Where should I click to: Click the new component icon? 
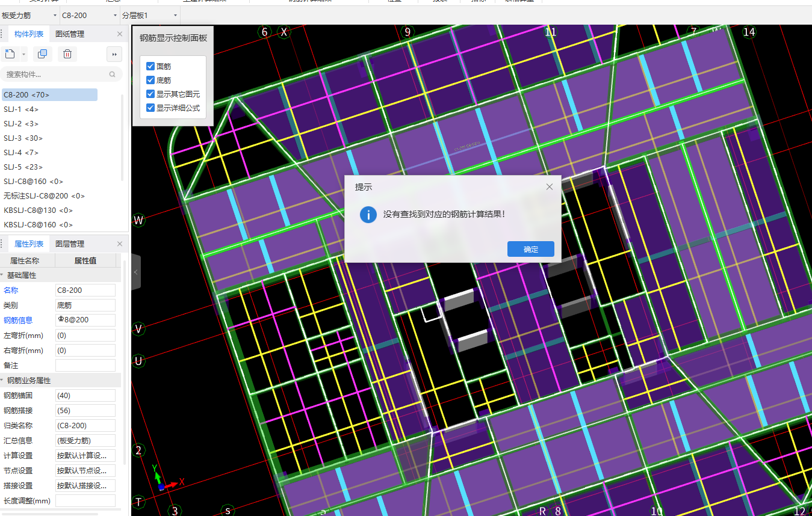click(x=10, y=54)
